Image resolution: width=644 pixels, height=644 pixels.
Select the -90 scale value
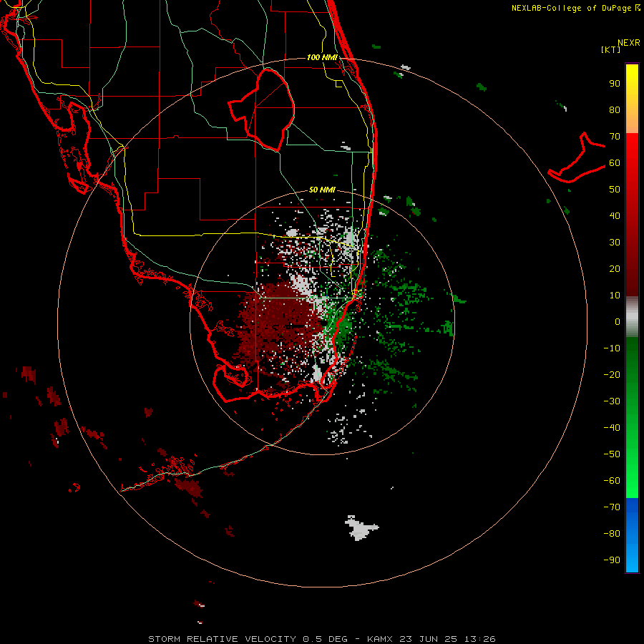pyautogui.click(x=612, y=560)
